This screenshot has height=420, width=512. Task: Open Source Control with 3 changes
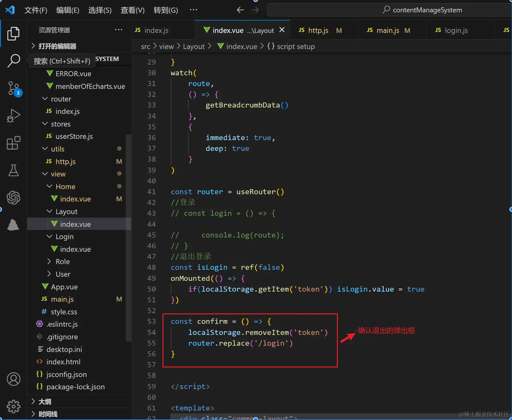[x=13, y=88]
